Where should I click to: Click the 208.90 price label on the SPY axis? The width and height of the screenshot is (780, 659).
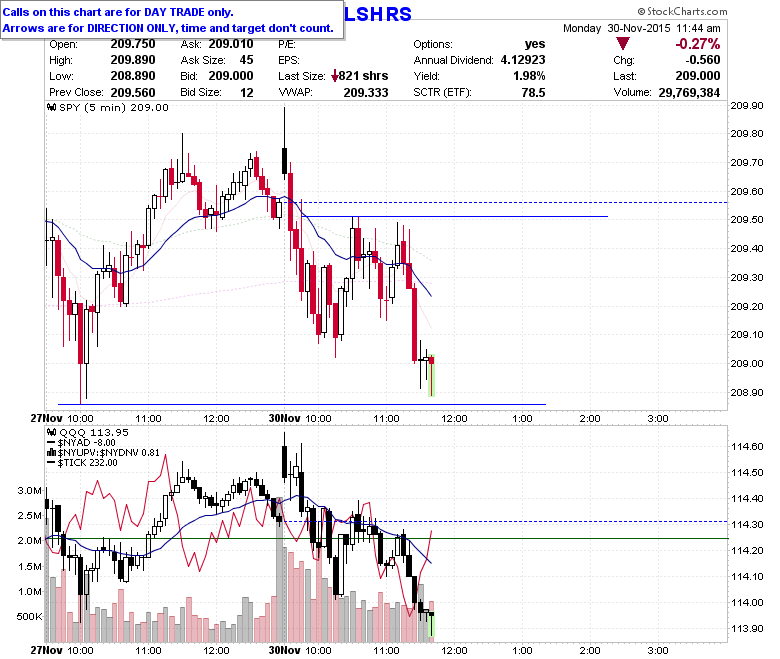747,392
